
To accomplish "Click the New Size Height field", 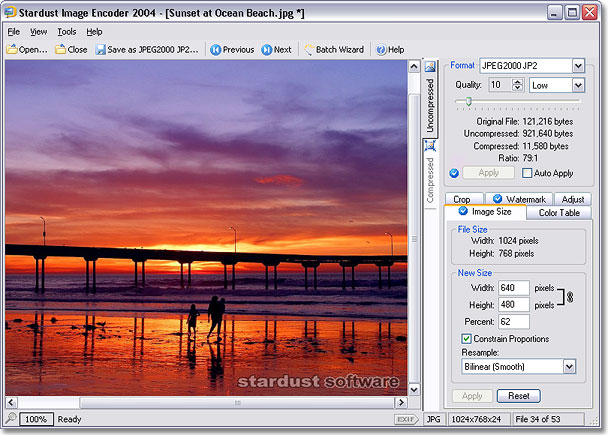I will 513,305.
